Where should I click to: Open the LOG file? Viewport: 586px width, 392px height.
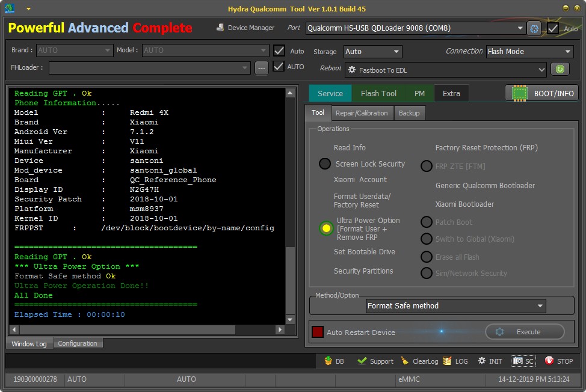tap(455, 361)
